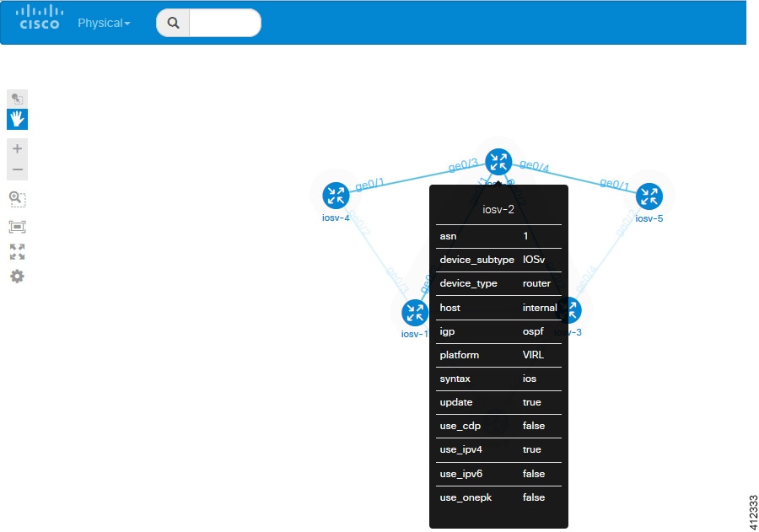Select the iosv-3 node label
Screen dimensions: 759x532
pos(570,332)
